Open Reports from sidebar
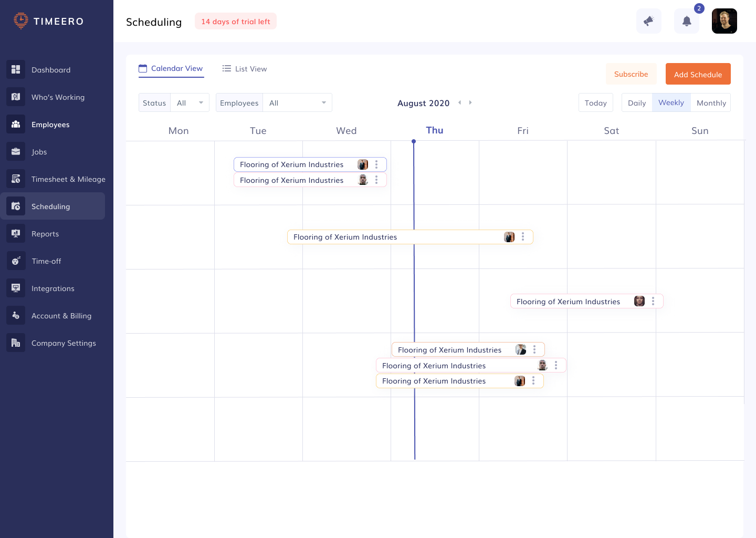 coord(45,234)
